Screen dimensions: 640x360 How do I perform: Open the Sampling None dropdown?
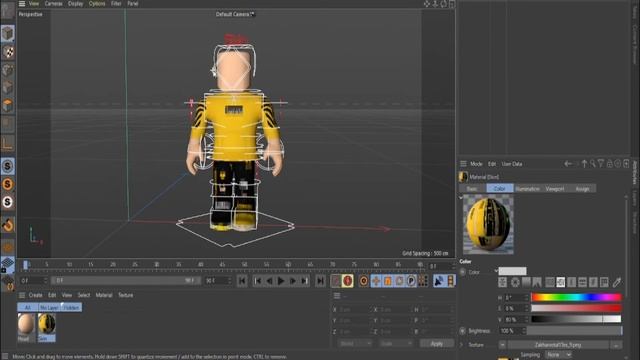click(x=558, y=355)
